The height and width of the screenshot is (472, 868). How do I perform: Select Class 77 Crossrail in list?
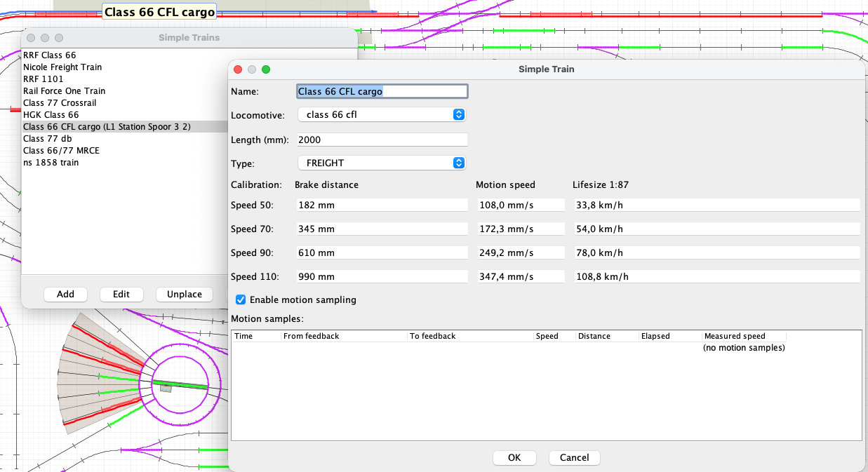(x=125, y=102)
